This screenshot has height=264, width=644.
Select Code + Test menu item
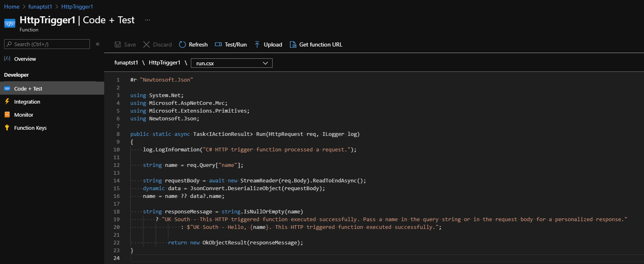pyautogui.click(x=52, y=89)
